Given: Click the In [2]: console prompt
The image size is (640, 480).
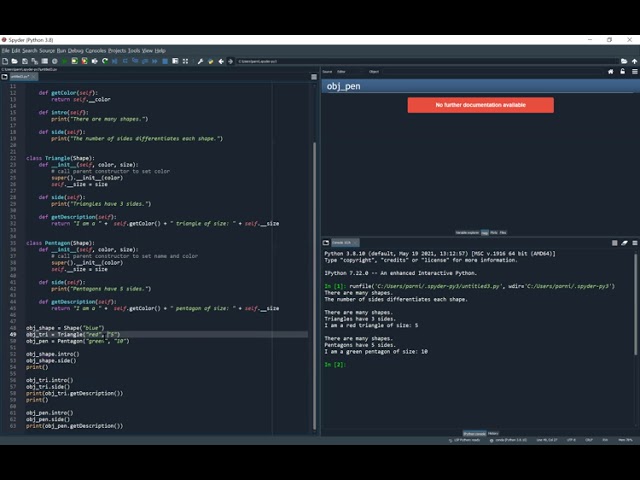Looking at the screenshot, I should click(335, 364).
